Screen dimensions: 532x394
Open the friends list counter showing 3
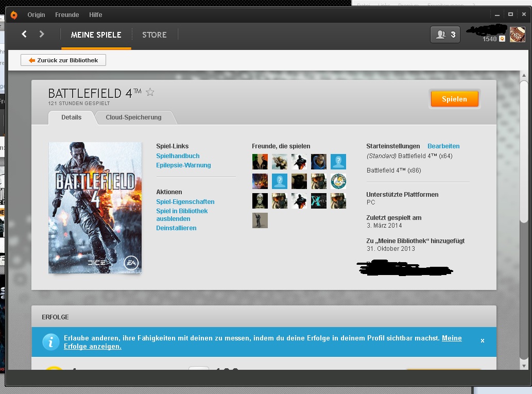(445, 35)
